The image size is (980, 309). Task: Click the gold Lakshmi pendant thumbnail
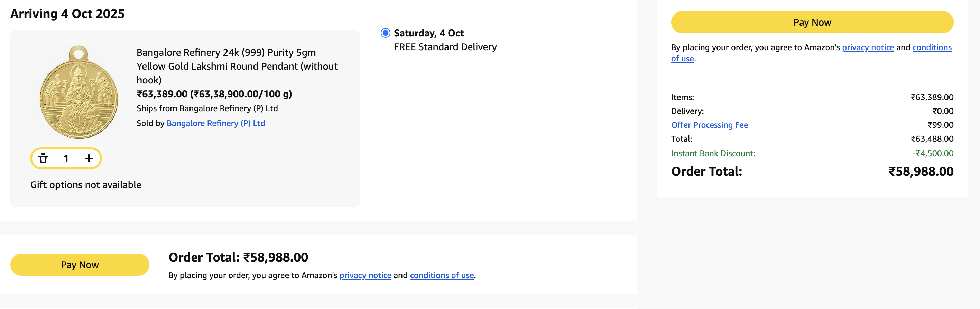click(x=78, y=92)
